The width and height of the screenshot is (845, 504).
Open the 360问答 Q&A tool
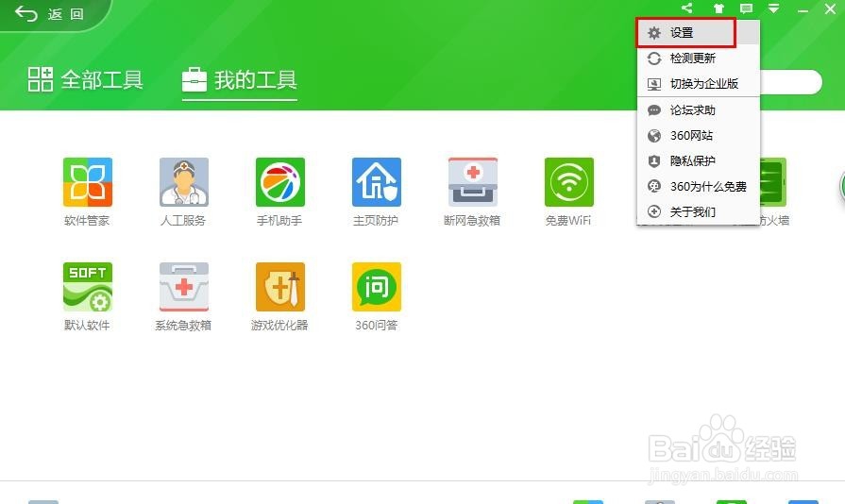point(377,287)
